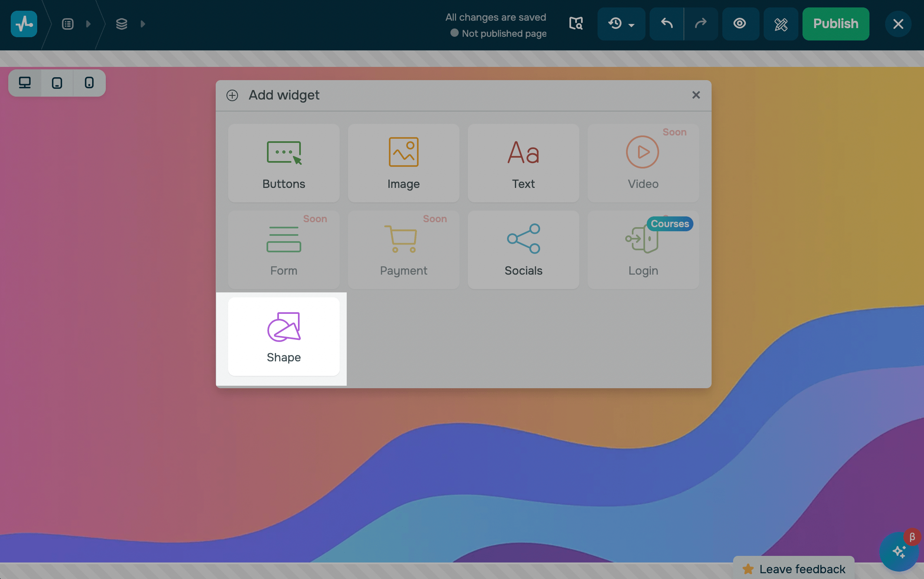Switch to tablet view mode

(57, 83)
